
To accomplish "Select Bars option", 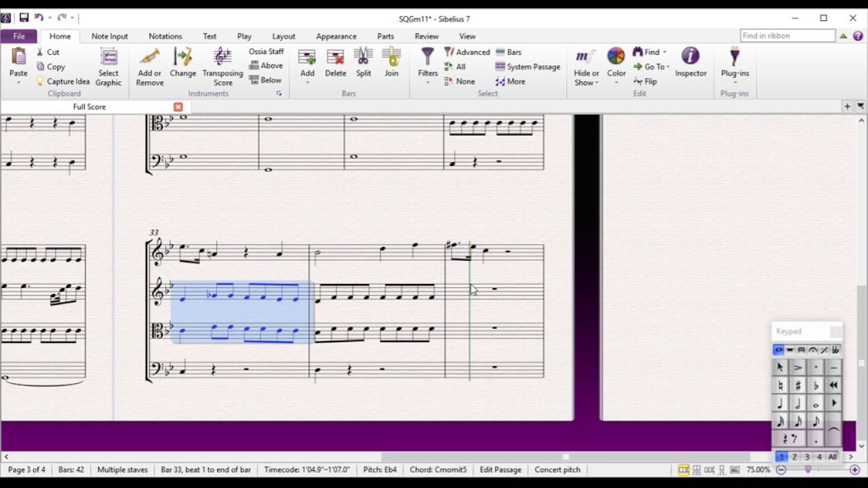I will pyautogui.click(x=509, y=52).
